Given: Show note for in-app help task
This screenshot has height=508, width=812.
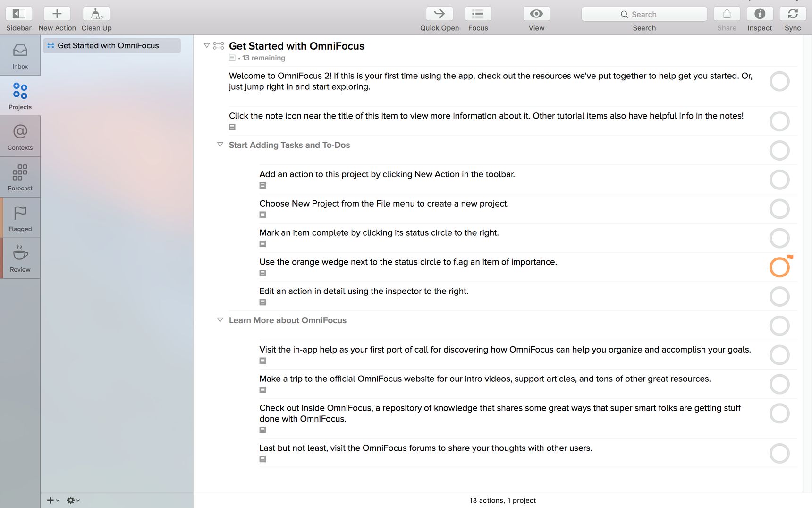Looking at the screenshot, I should [x=262, y=361].
